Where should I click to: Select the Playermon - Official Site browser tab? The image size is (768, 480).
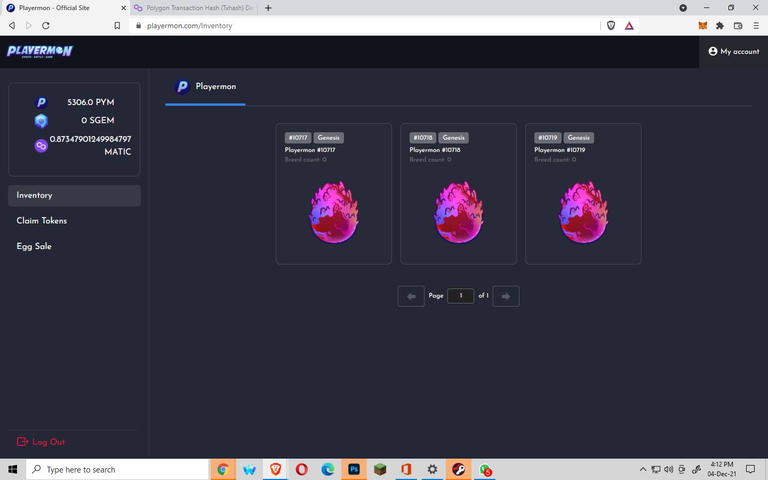[x=65, y=8]
